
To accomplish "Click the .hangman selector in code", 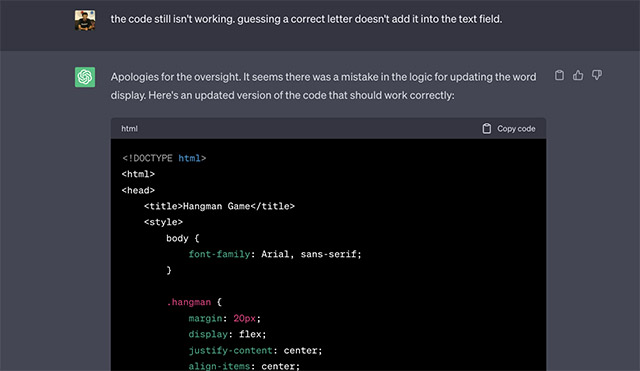I will (189, 302).
